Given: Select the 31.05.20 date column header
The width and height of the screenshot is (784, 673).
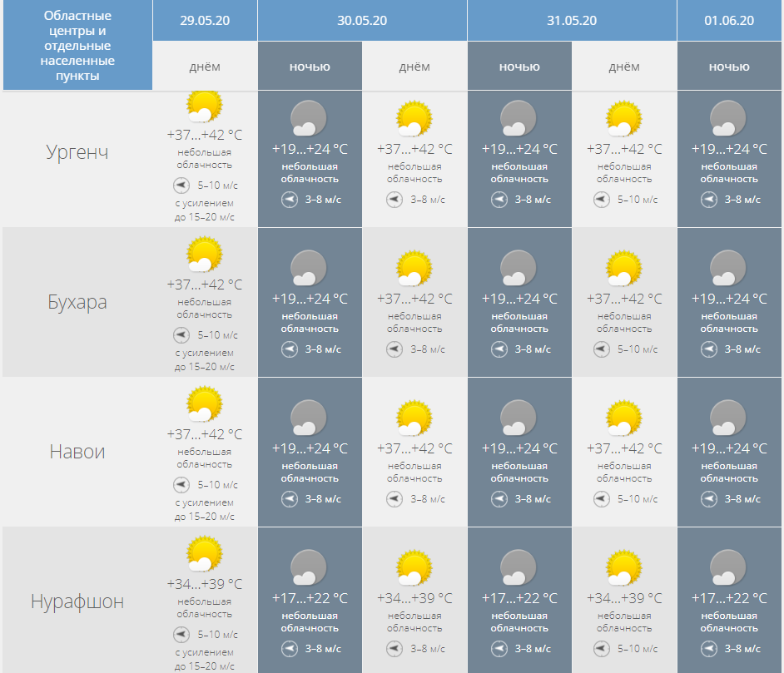Looking at the screenshot, I should [x=572, y=21].
